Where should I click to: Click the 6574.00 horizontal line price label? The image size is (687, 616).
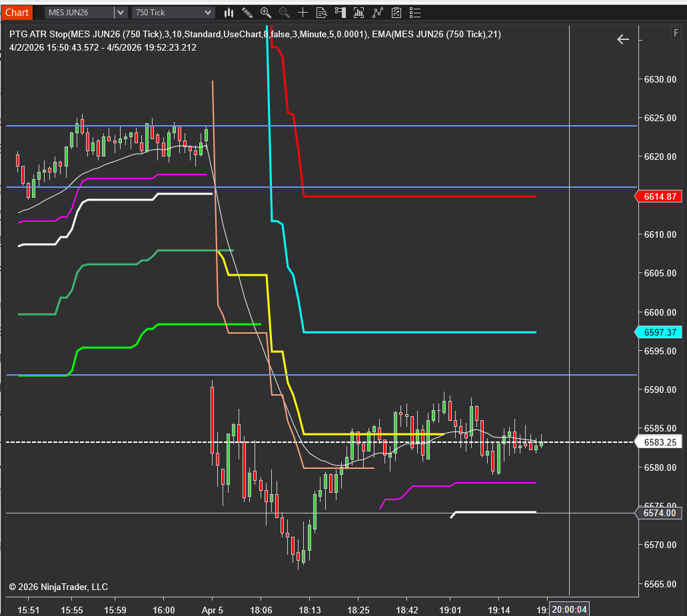(658, 513)
